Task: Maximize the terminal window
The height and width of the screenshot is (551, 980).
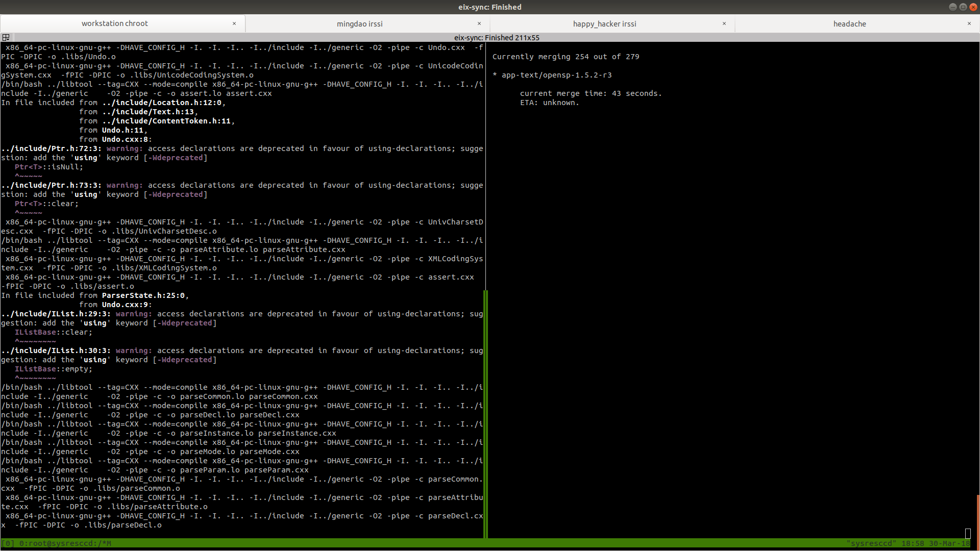Action: (963, 7)
